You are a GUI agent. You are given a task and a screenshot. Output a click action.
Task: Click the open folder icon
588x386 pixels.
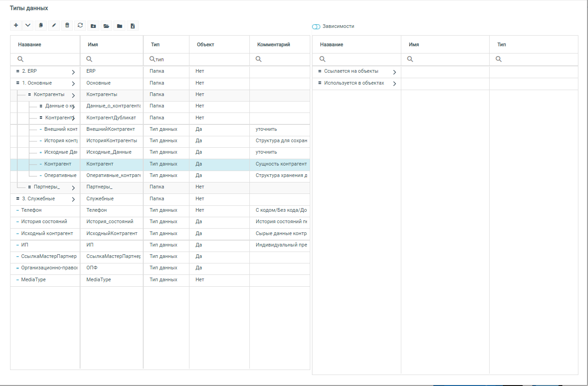[106, 26]
